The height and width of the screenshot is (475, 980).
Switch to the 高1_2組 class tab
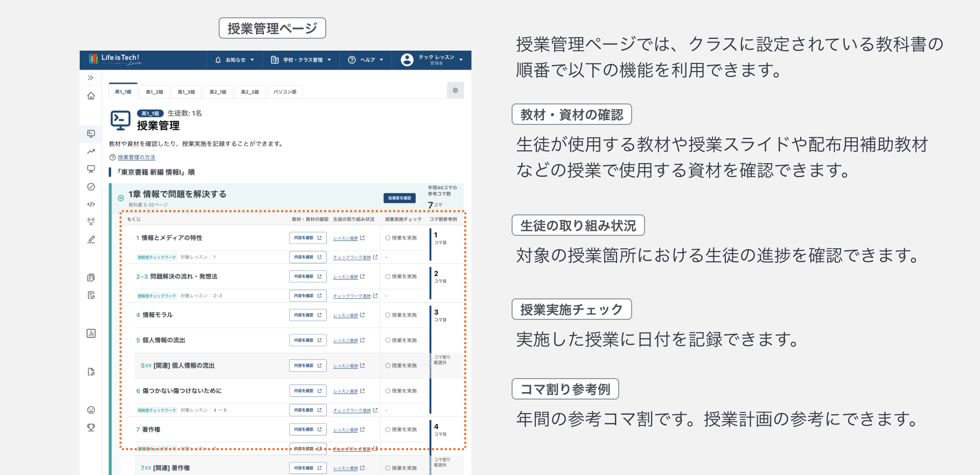(x=155, y=92)
